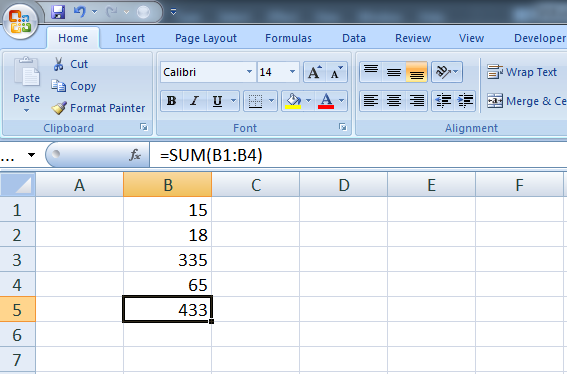This screenshot has height=376, width=567.
Task: Expand the font size 14 dropdown
Action: (293, 72)
